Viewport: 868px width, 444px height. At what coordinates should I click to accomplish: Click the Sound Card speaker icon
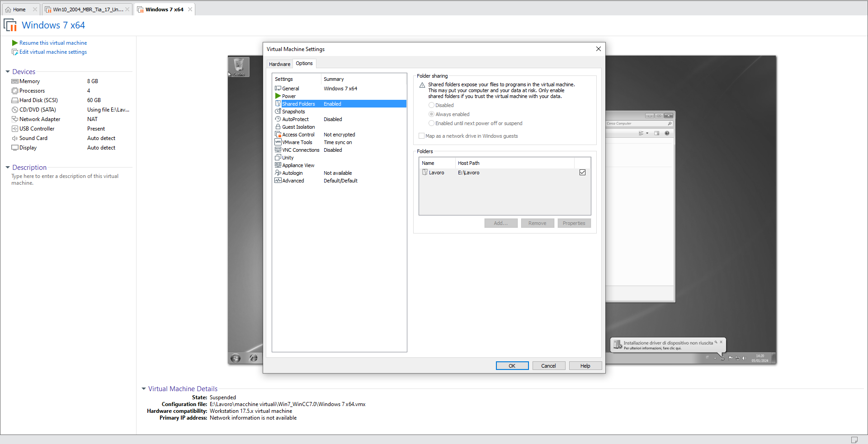tap(15, 138)
